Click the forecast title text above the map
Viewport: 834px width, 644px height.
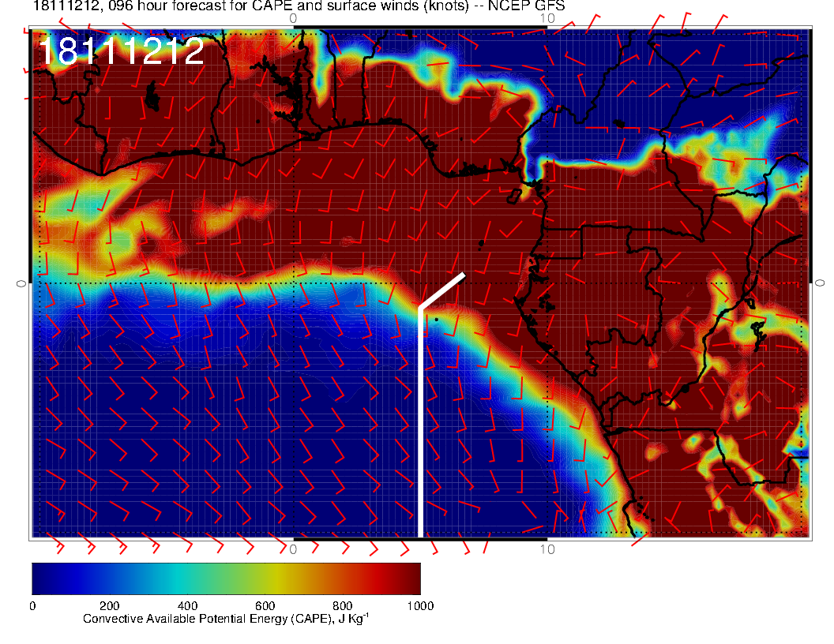click(299, 6)
